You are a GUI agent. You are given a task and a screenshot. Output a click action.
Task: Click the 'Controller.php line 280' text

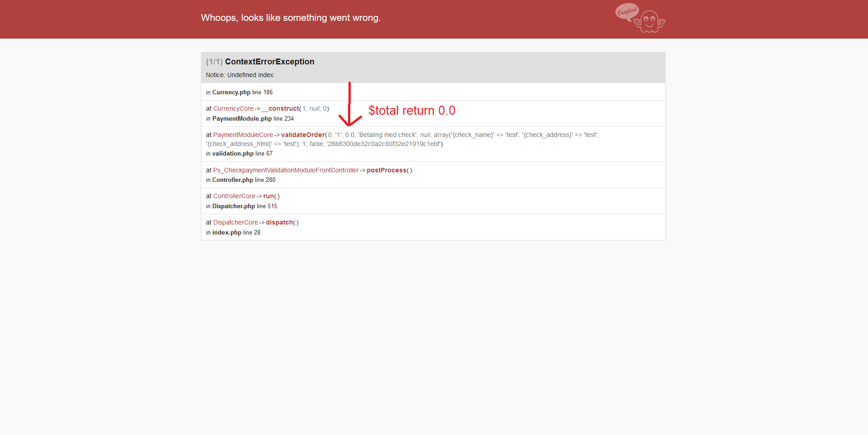point(244,180)
